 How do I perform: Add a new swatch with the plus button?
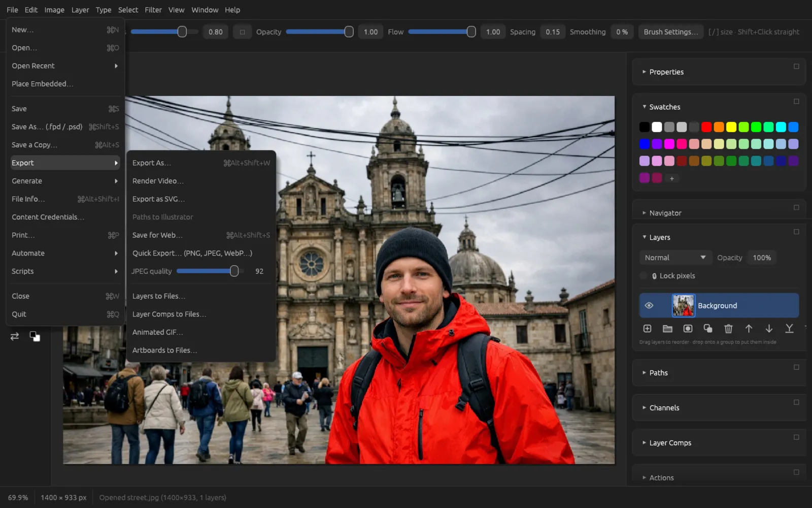(671, 178)
